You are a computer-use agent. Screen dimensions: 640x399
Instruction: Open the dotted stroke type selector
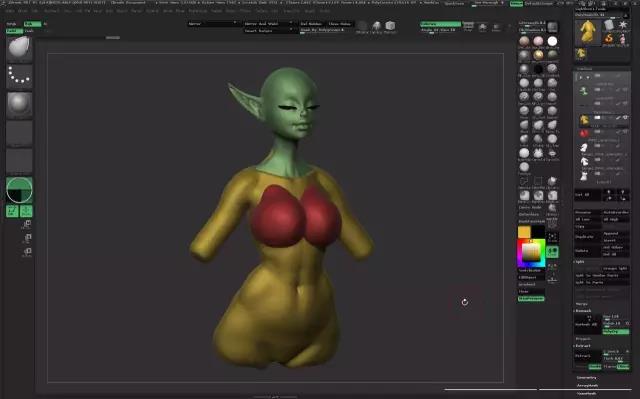[19, 76]
